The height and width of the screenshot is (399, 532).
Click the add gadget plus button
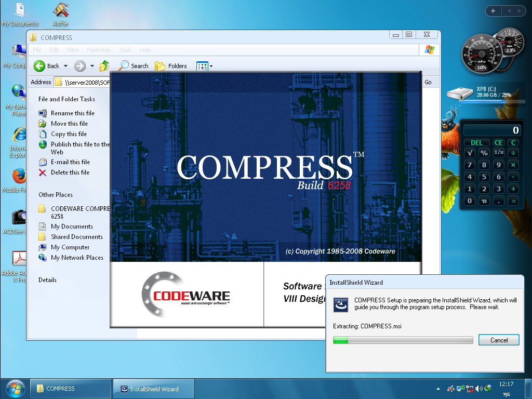pos(493,11)
